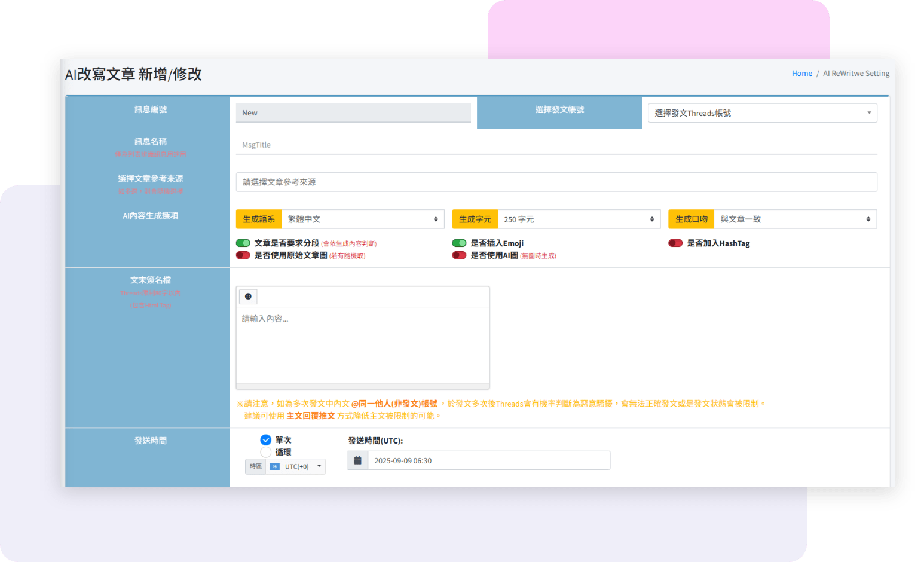Expand the 生成口吻 tone dropdown
The width and height of the screenshot is (924, 562).
[x=795, y=219]
